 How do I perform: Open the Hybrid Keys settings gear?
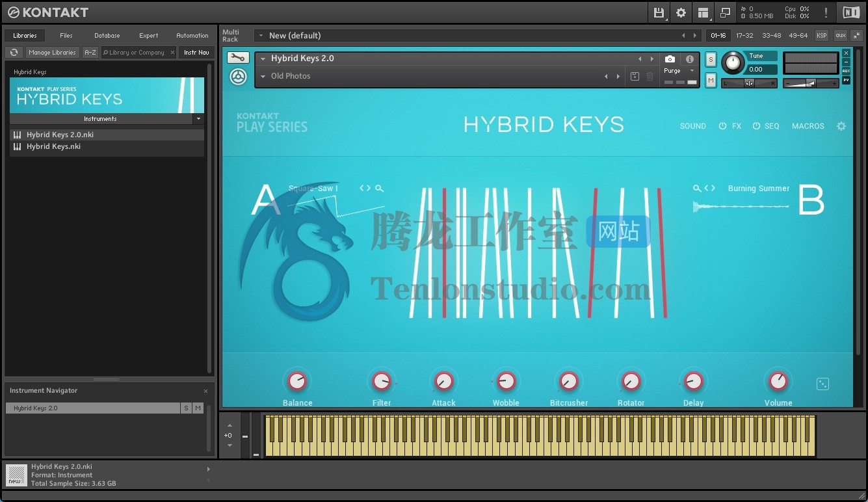point(841,126)
